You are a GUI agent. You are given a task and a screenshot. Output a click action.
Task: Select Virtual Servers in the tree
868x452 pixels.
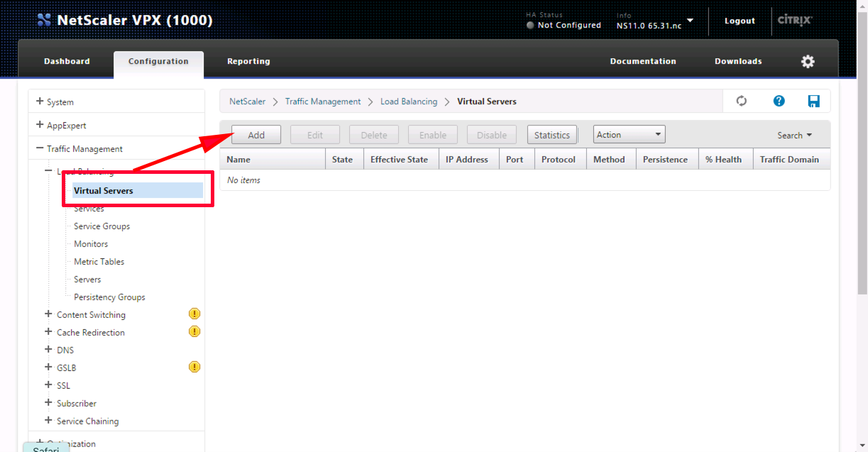138,190
